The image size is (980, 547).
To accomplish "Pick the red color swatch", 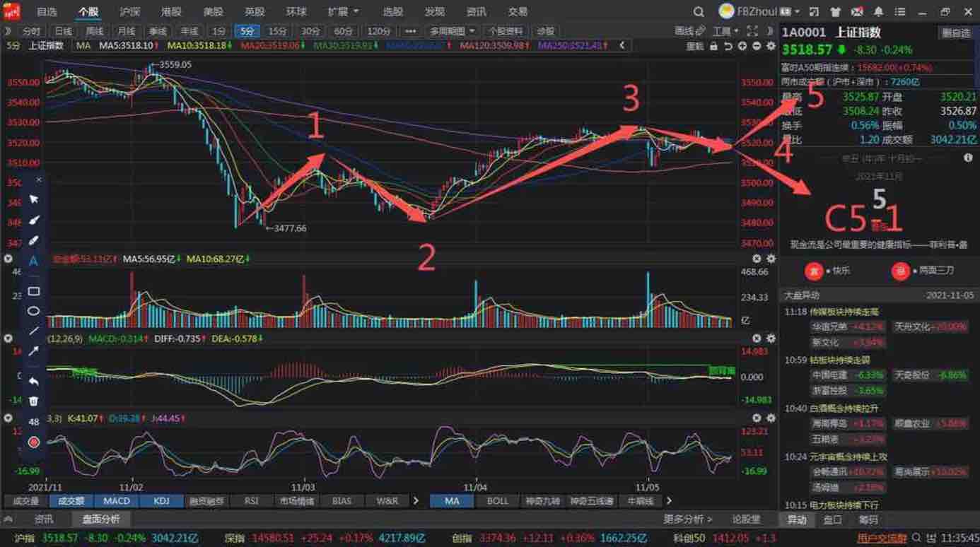I will pos(33,442).
